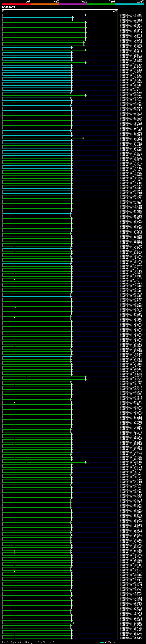Click the purple ~60% legend segment

click(73, 4)
